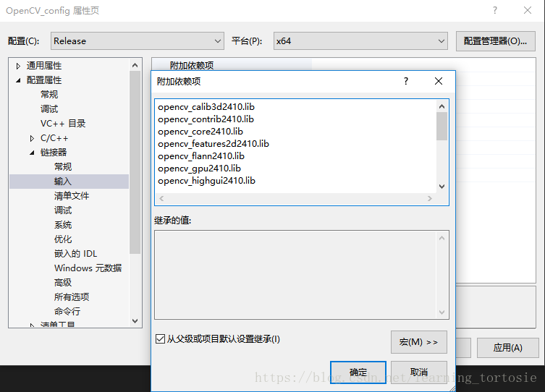The image size is (545, 392).
Task: Select Windows 元数据 in the tree
Action: click(x=88, y=268)
